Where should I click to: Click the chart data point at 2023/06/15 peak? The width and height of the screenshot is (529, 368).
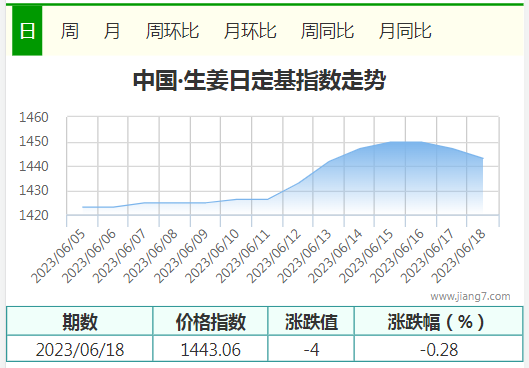(390, 142)
